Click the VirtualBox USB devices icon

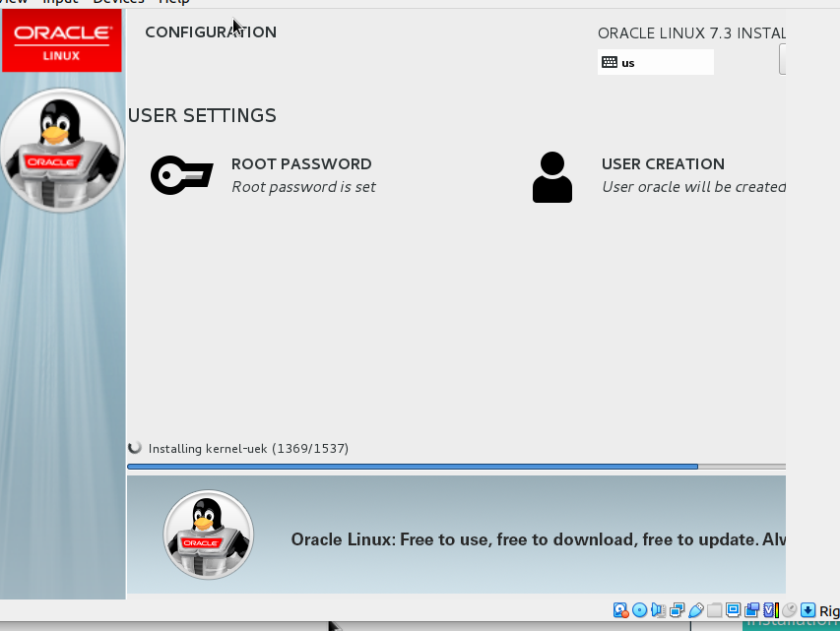tap(696, 610)
